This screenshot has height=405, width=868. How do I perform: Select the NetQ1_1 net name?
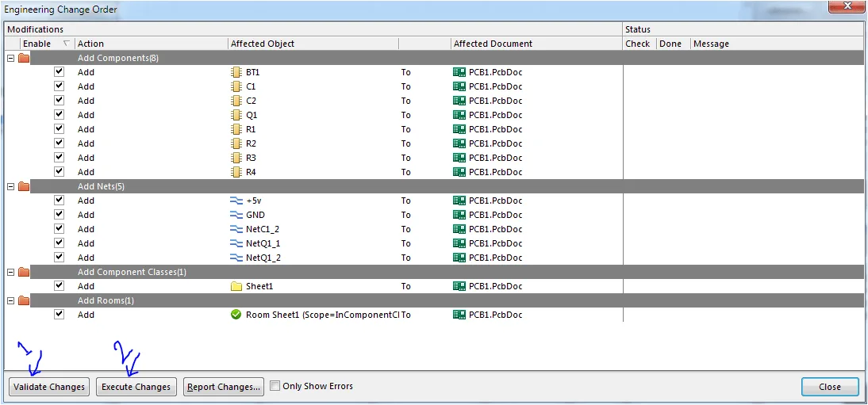(264, 243)
